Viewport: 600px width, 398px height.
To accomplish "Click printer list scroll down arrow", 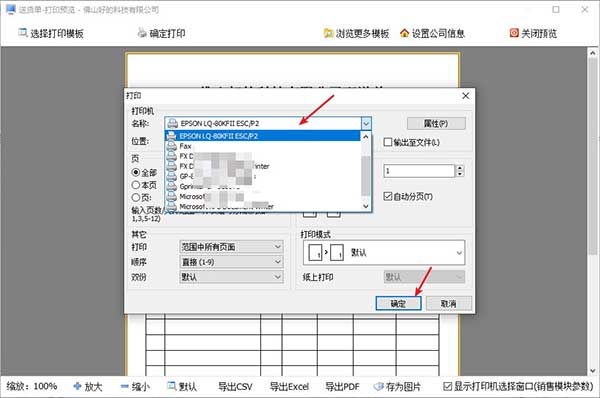I will coord(366,206).
